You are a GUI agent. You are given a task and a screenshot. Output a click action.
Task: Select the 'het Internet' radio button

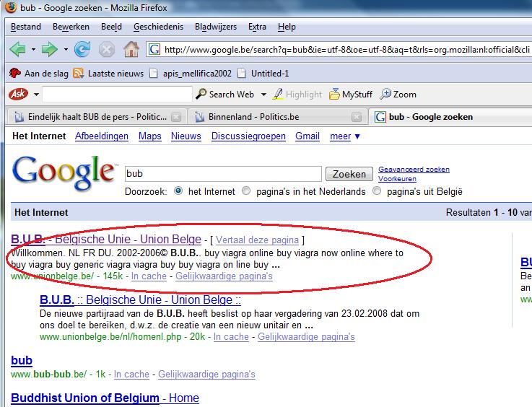pyautogui.click(x=178, y=191)
